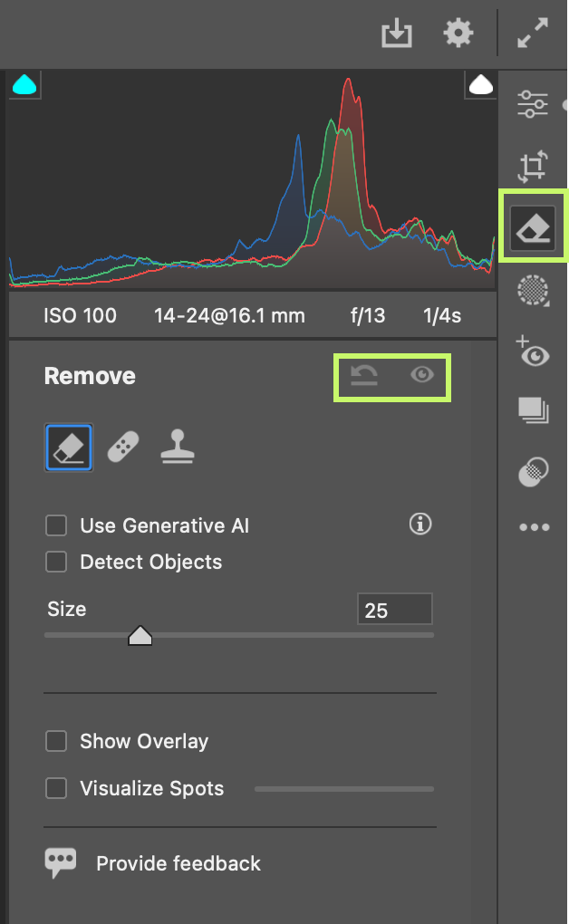This screenshot has width=569, height=924.
Task: Click the f/13 aperture text
Action: coord(368,316)
